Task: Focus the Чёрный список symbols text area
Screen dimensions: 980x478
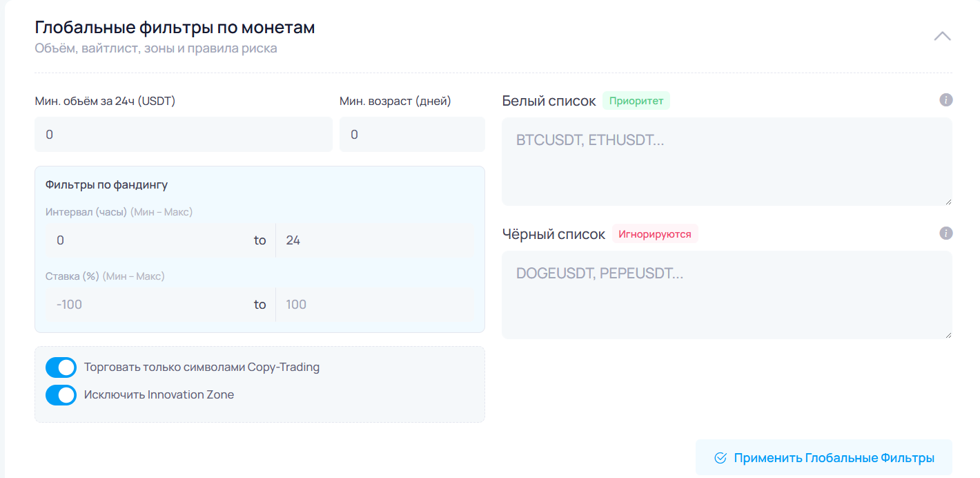Action: [x=726, y=294]
